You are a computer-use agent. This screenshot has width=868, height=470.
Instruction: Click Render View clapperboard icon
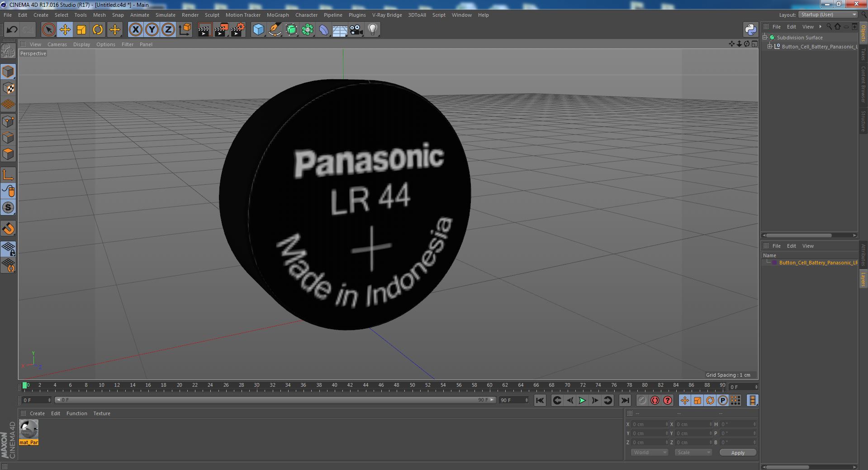[x=204, y=30]
